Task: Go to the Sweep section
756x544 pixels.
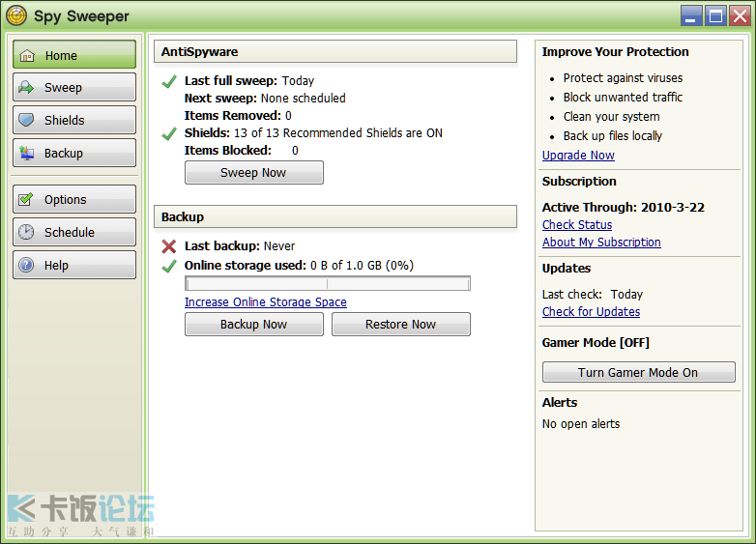Action: 74,87
